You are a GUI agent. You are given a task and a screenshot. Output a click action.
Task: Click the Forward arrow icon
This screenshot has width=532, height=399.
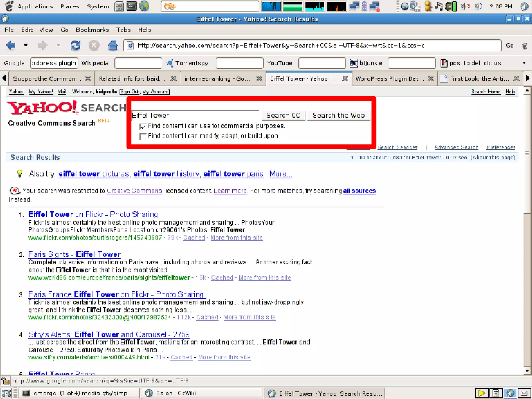coord(42,45)
